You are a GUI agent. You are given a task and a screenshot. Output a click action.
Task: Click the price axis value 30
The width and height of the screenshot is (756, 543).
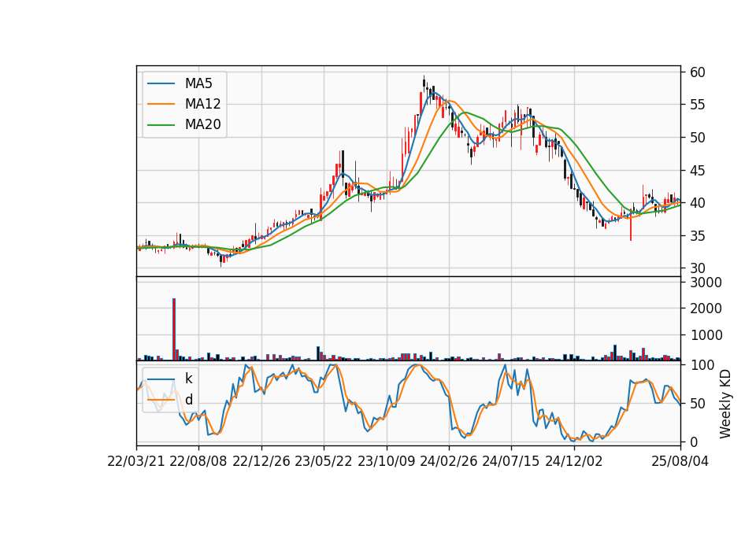[698, 268]
